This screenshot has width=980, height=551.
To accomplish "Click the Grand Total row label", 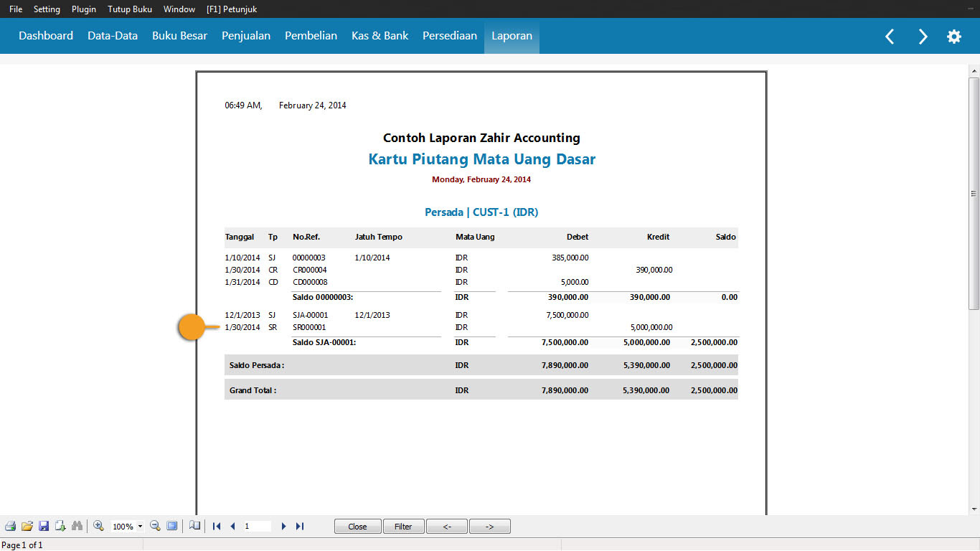I will [253, 390].
